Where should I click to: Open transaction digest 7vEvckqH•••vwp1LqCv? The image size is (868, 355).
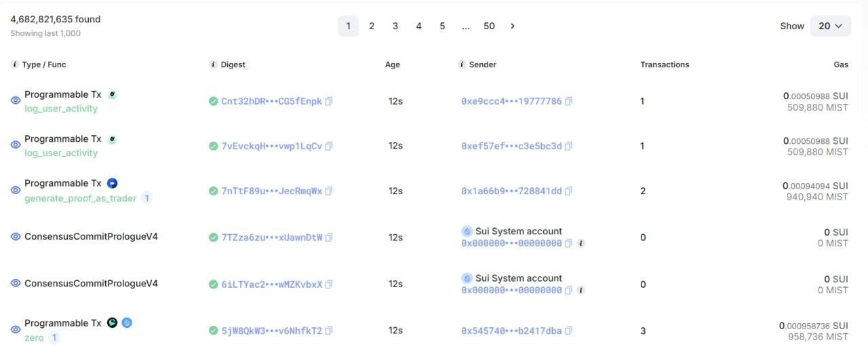pyautogui.click(x=271, y=146)
